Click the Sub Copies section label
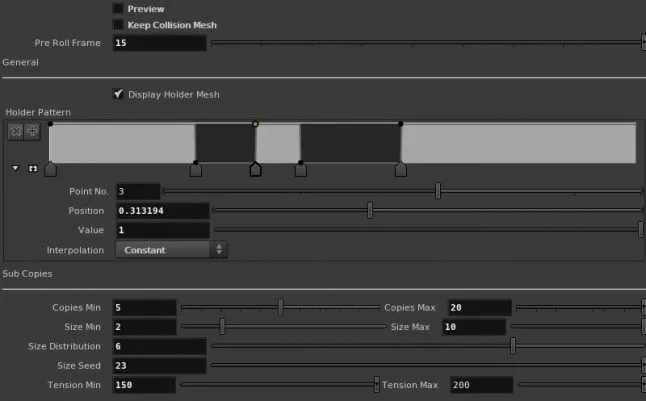The width and height of the screenshot is (646, 401). [x=27, y=274]
